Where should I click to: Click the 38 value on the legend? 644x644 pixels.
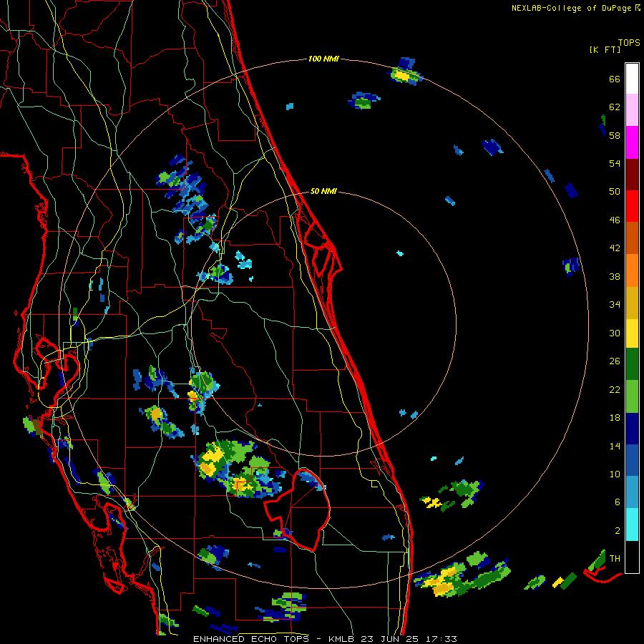click(615, 276)
